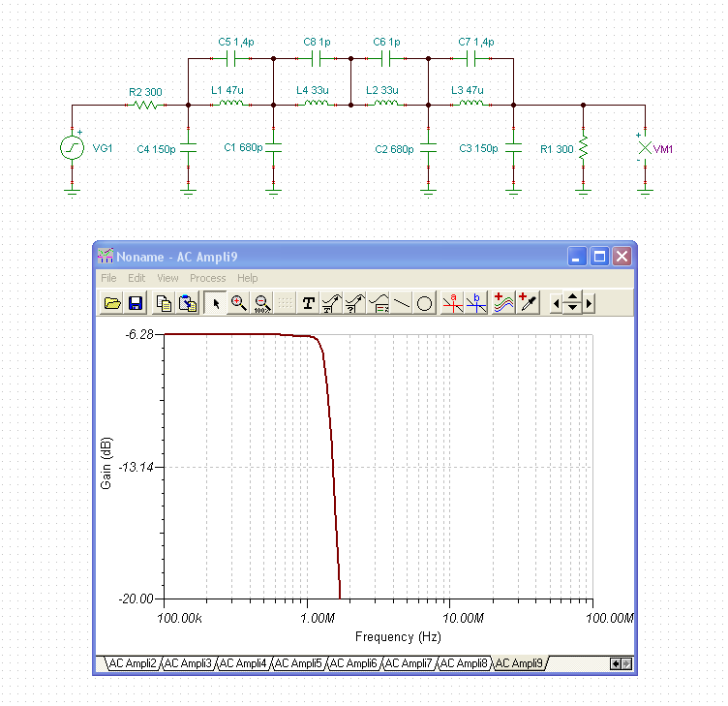
Task: Select the C5 1,4p capacitor symbol
Action: [230, 58]
